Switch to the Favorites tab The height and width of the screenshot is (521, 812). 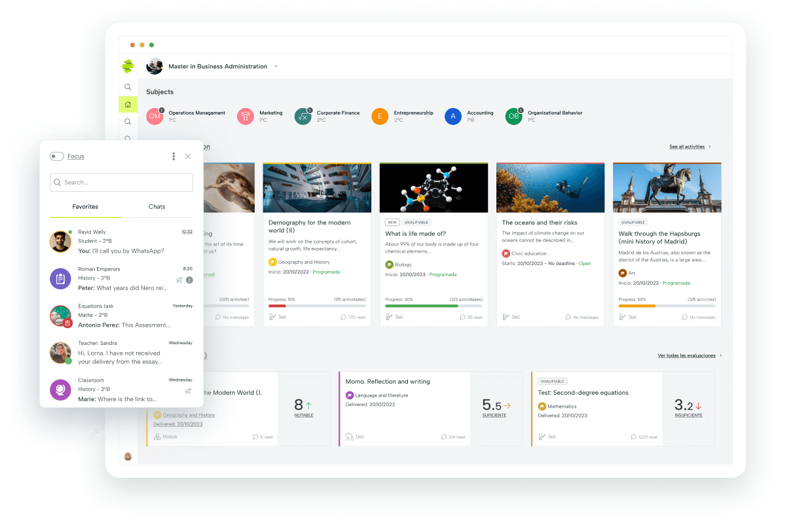(x=85, y=207)
